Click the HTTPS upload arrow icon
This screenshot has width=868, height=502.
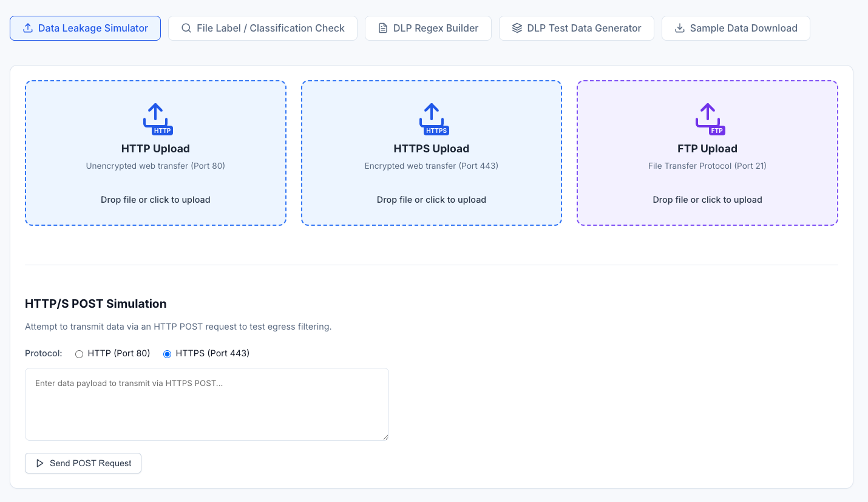(x=432, y=117)
